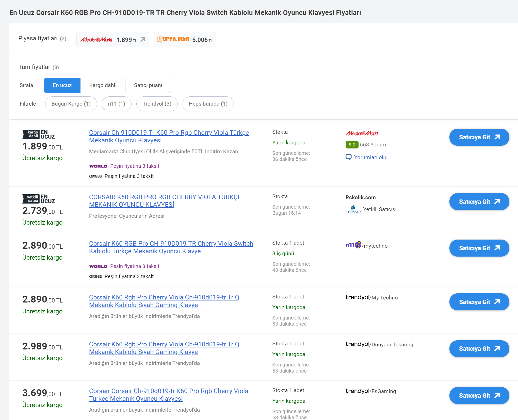
Task: Read MediaMarkt reviews via Yorumları oku
Action: pyautogui.click(x=371, y=157)
